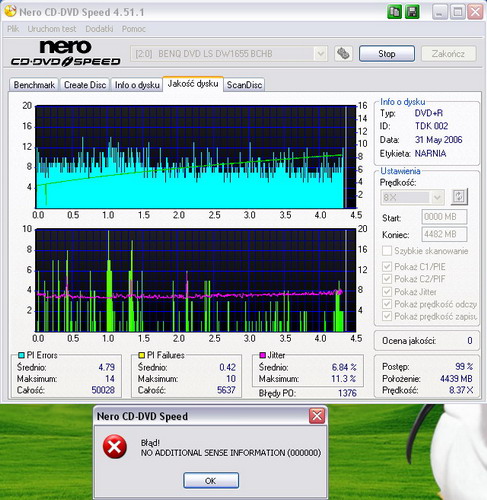The image size is (487, 500).
Task: Click the magenta Jitter color swatch
Action: [263, 355]
